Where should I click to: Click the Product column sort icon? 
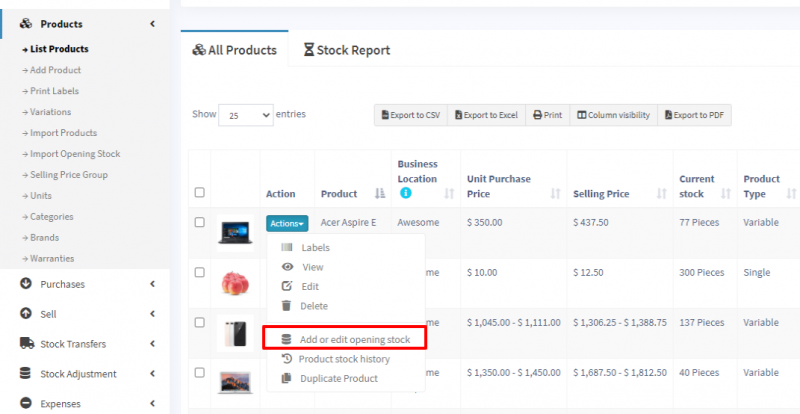point(379,194)
